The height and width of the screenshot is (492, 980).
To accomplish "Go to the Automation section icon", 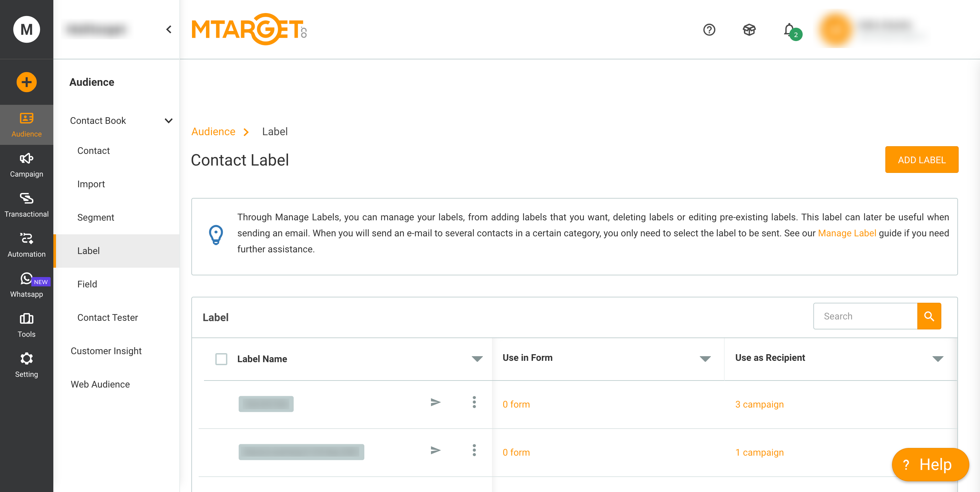I will click(x=26, y=238).
